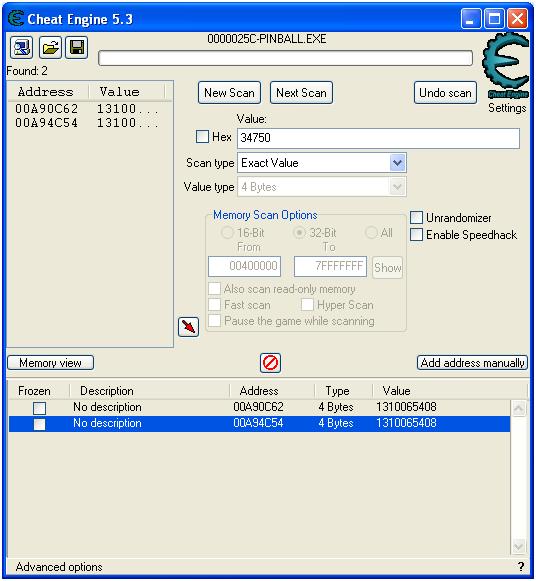
Task: Select the All radio button
Action: (x=371, y=233)
